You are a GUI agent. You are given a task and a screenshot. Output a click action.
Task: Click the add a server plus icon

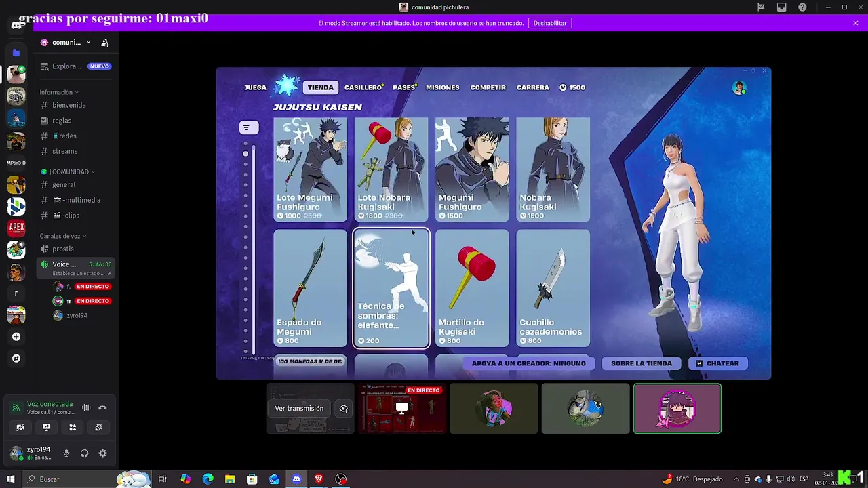(x=16, y=336)
